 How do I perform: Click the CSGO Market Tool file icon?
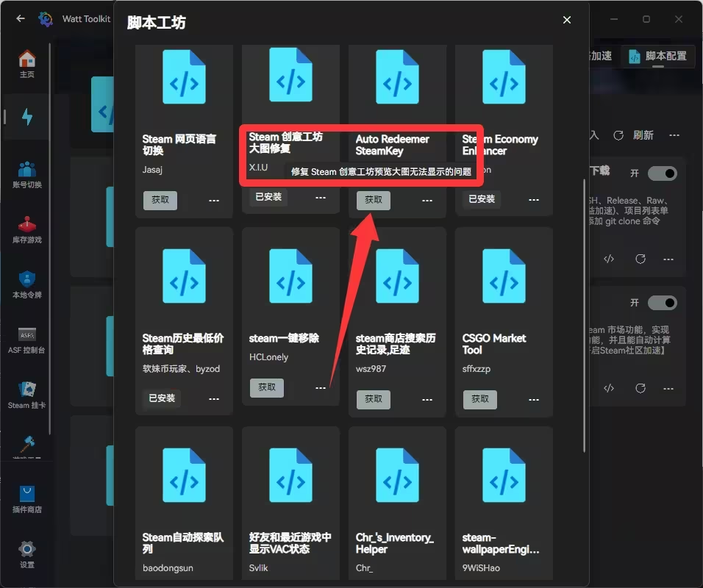(x=504, y=276)
